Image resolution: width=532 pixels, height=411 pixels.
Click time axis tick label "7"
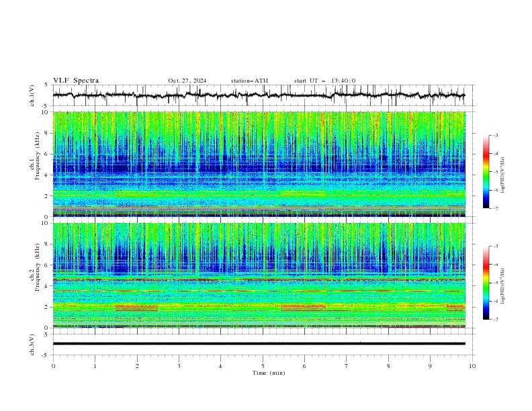pyautogui.click(x=347, y=366)
